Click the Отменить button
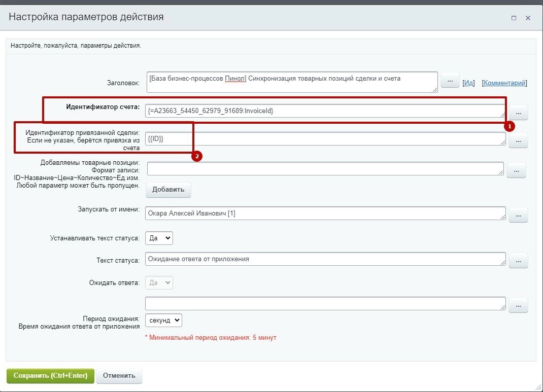 coord(119,376)
